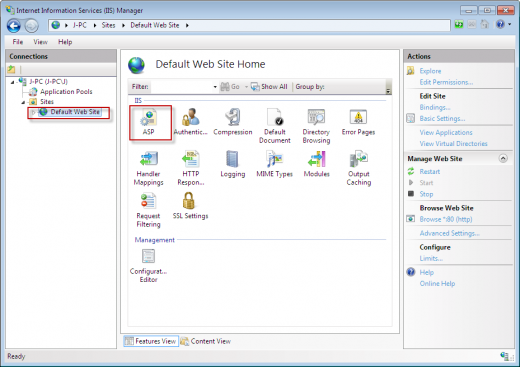Viewport: 520px width, 367px height.
Task: Switch to Features View tab
Action: pos(151,341)
